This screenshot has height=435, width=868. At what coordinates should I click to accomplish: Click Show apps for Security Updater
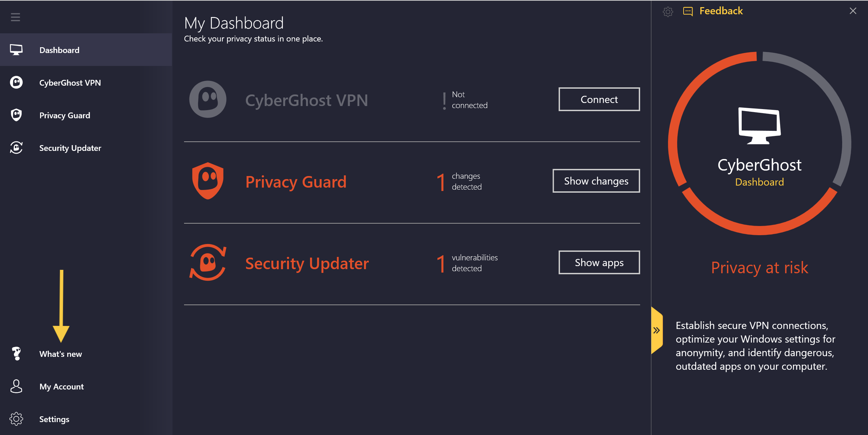(x=599, y=262)
